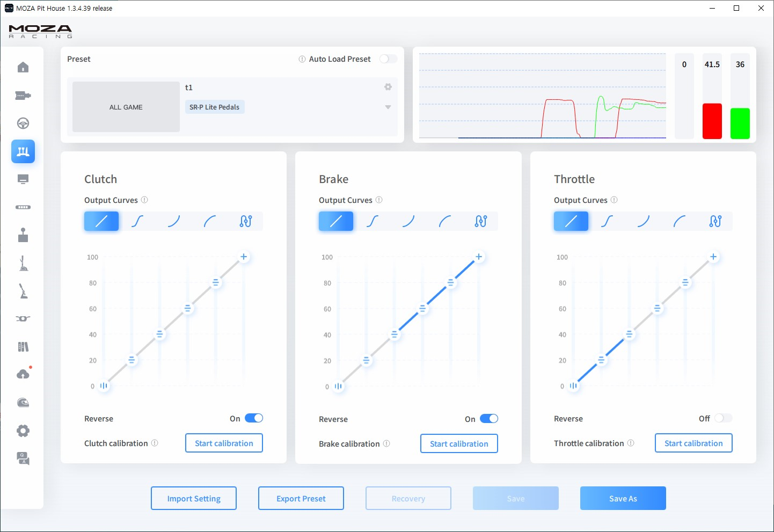
Task: Turn off Brake Reverse toggle
Action: tap(489, 419)
